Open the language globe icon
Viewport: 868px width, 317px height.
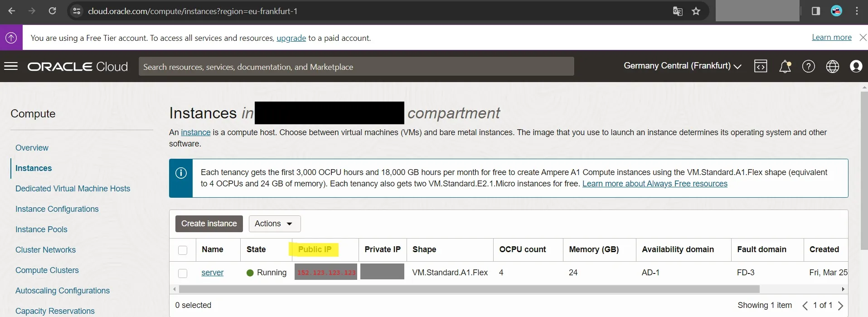[x=833, y=67]
